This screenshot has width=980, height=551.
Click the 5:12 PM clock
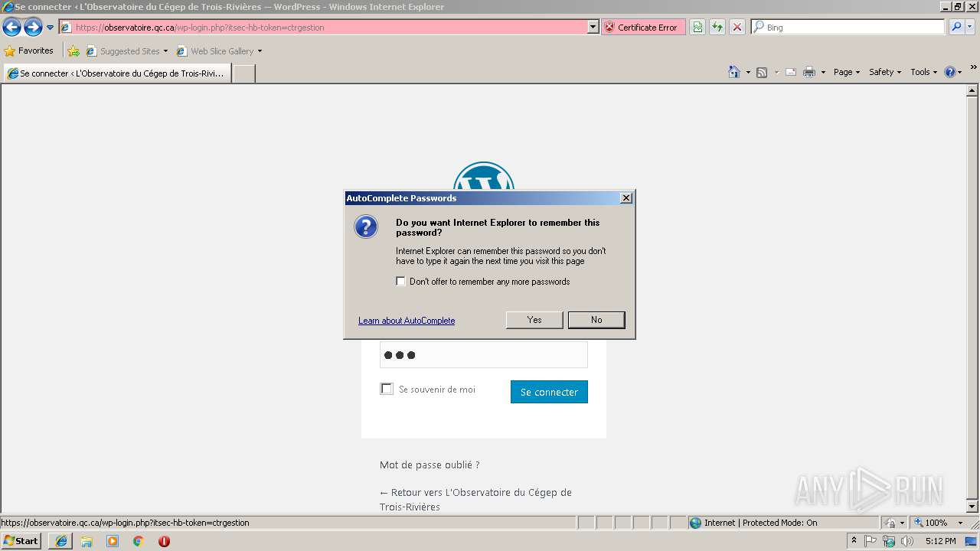click(940, 541)
